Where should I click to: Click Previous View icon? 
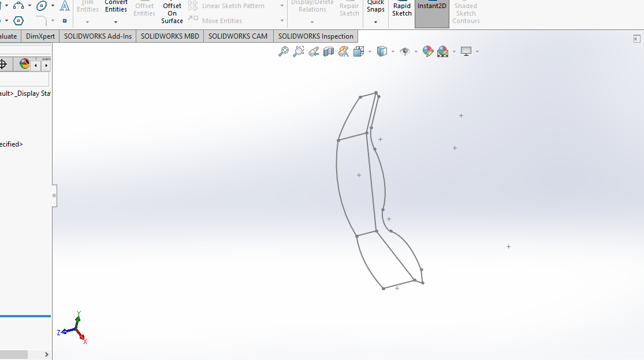click(314, 51)
